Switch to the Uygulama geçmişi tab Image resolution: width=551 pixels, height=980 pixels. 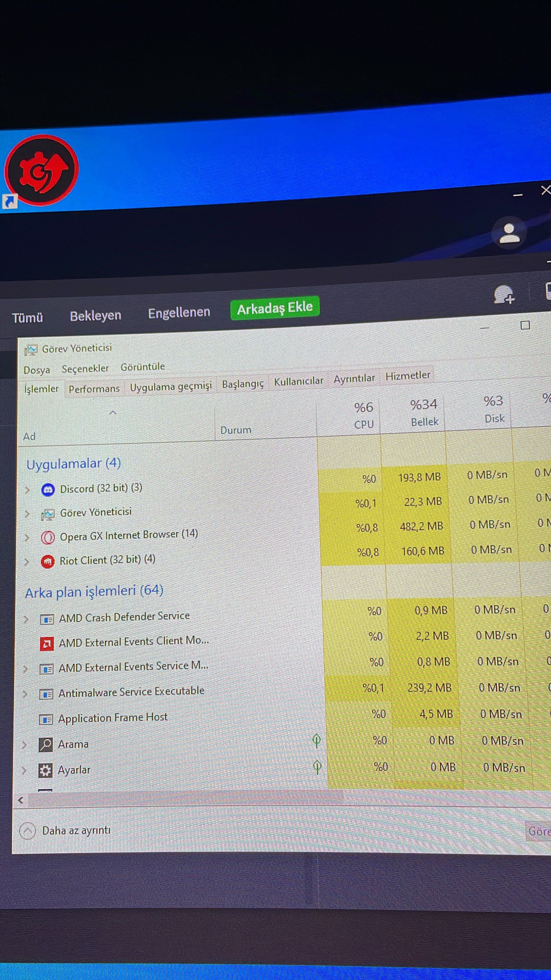[x=171, y=387]
